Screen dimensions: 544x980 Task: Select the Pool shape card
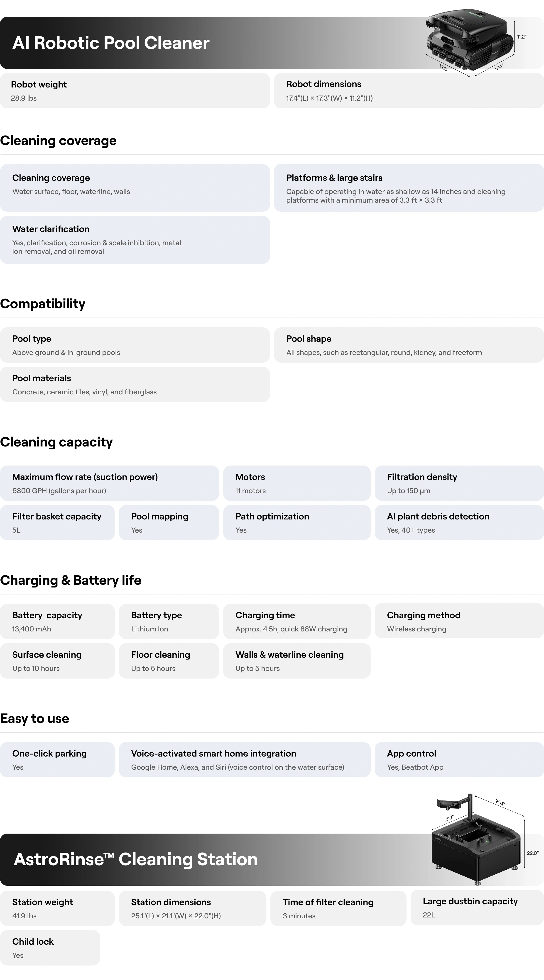tap(409, 345)
